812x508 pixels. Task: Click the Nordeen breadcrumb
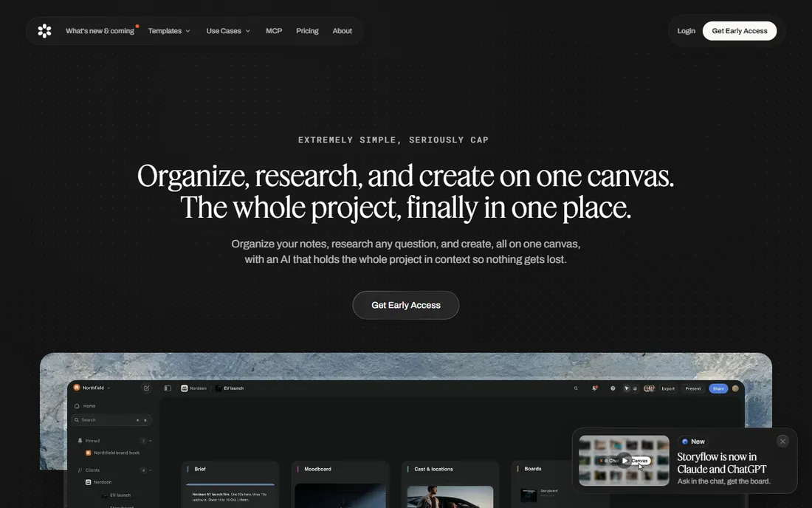[x=194, y=388]
